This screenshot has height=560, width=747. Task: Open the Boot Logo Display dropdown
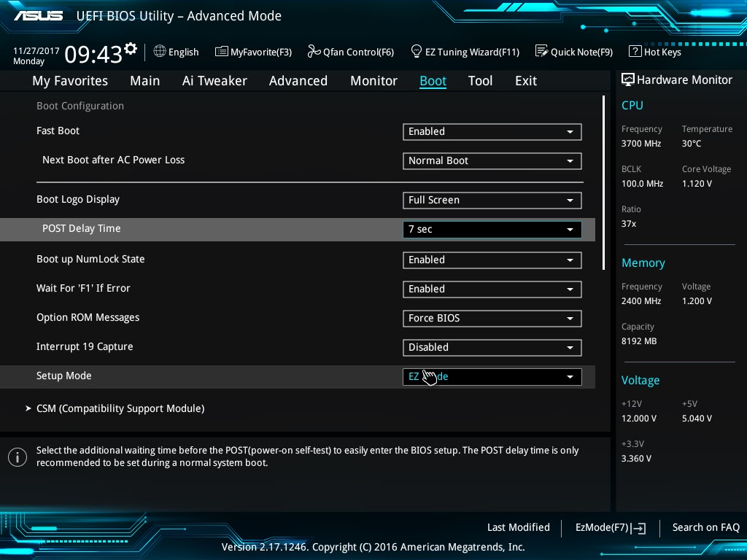[x=492, y=201]
